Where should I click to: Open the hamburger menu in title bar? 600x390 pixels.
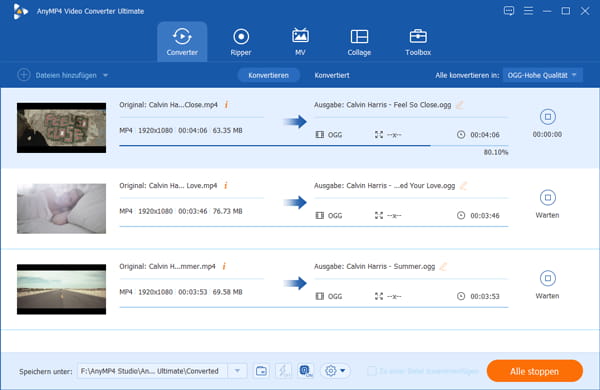pyautogui.click(x=528, y=11)
